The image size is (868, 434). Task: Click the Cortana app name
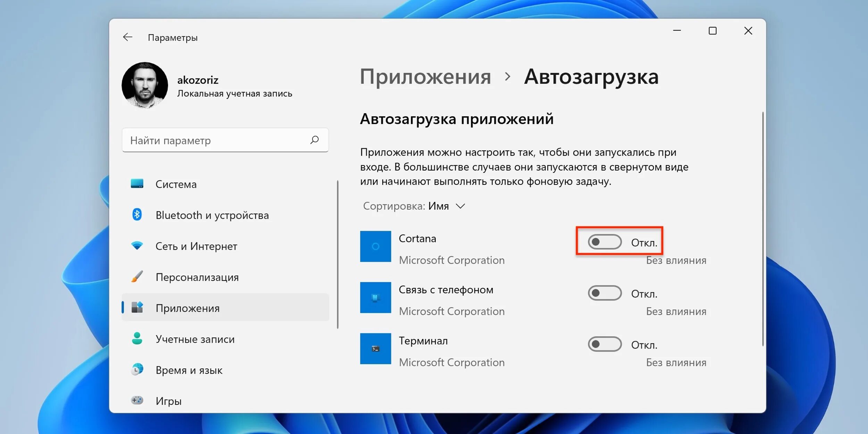(x=417, y=239)
